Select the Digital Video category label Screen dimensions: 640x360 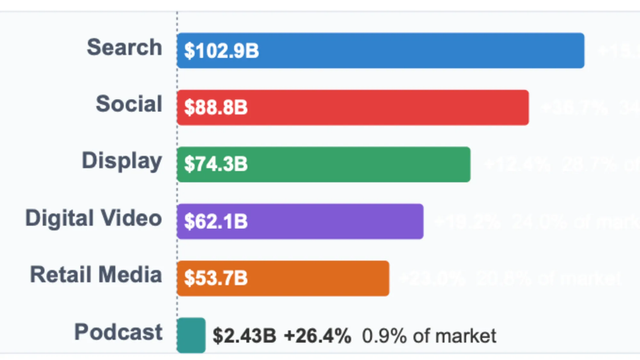pyautogui.click(x=94, y=218)
